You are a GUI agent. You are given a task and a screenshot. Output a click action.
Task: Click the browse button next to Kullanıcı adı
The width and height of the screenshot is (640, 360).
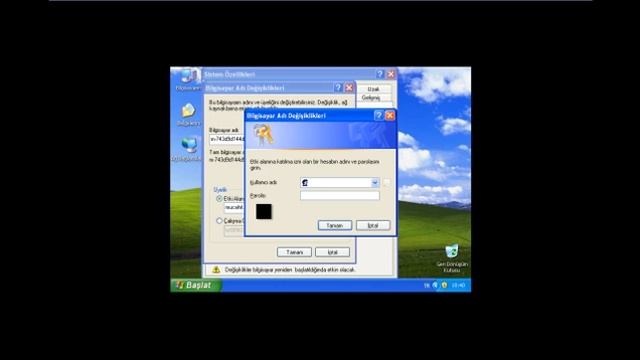(x=387, y=182)
